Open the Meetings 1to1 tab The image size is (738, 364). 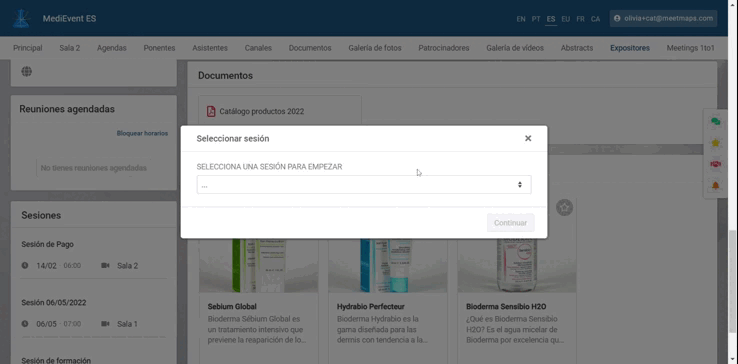click(690, 48)
